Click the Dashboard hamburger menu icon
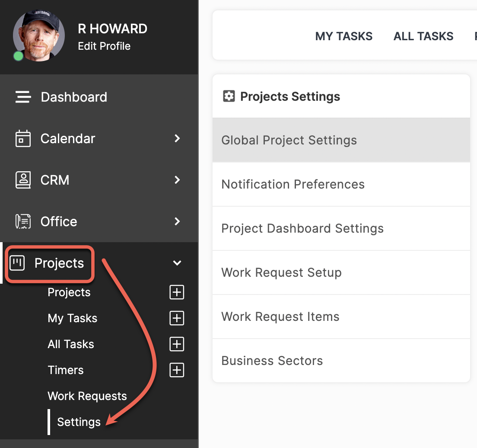This screenshot has height=448, width=477. point(23,97)
